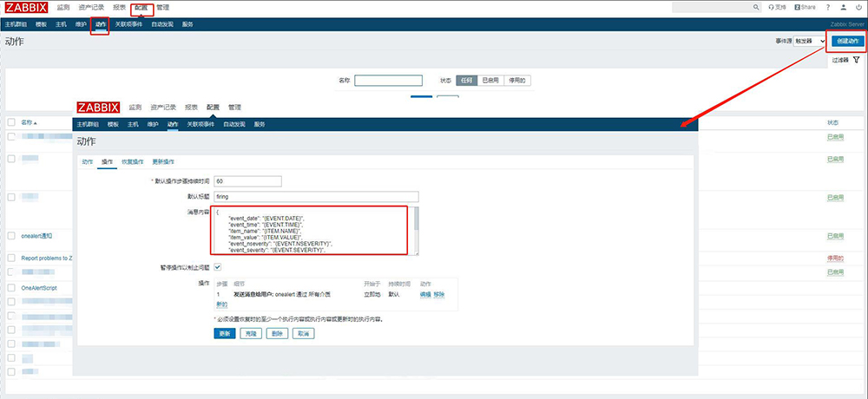Click the 默认操作步骤持续时间 field showing 60
Screen dimensions: 868x399
248,181
